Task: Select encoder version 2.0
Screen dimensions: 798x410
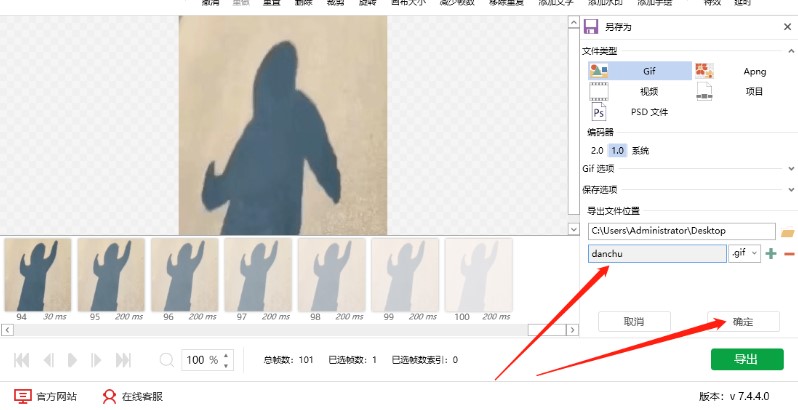Action: pos(597,150)
